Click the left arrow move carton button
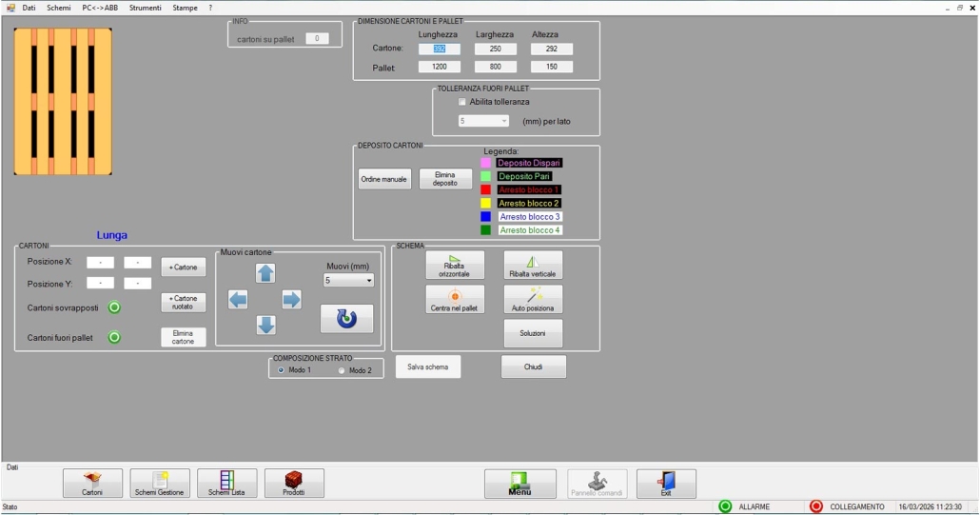Image resolution: width=980 pixels, height=515 pixels. tap(238, 300)
